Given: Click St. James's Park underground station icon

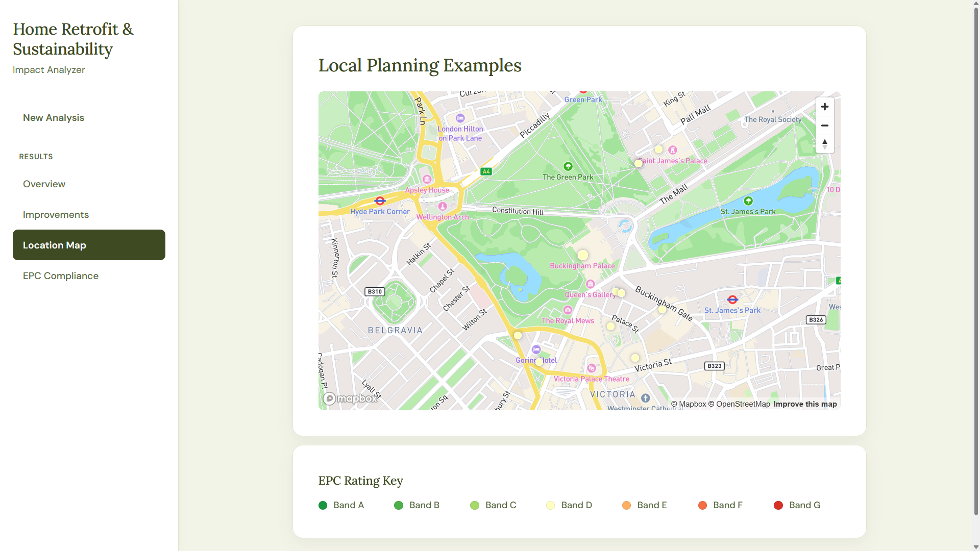Looking at the screenshot, I should [x=732, y=299].
